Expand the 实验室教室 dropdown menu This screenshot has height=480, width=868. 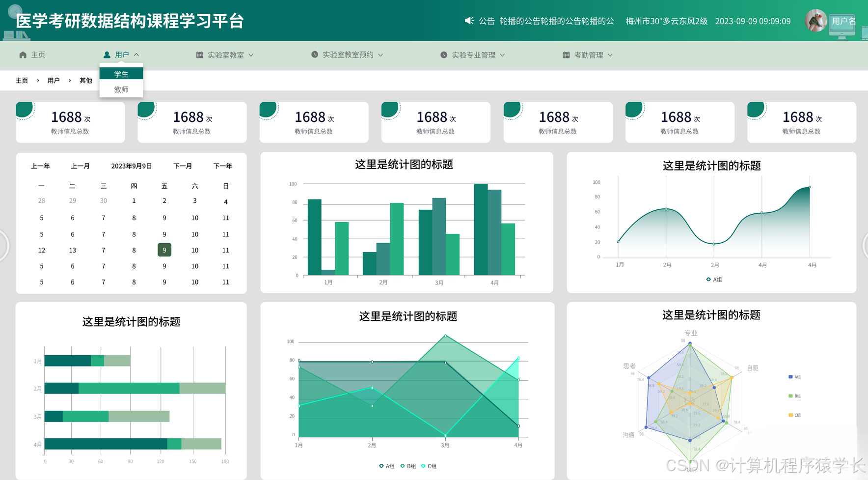point(226,55)
